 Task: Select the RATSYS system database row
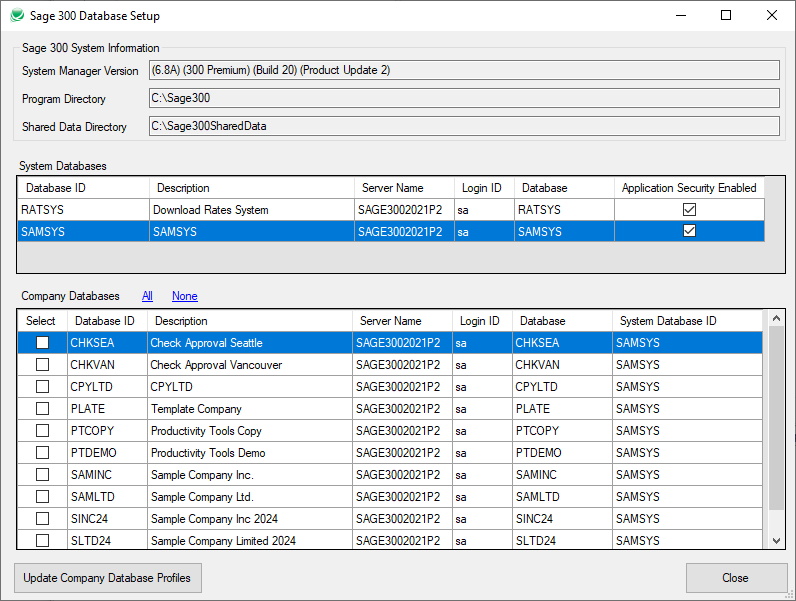[391, 210]
